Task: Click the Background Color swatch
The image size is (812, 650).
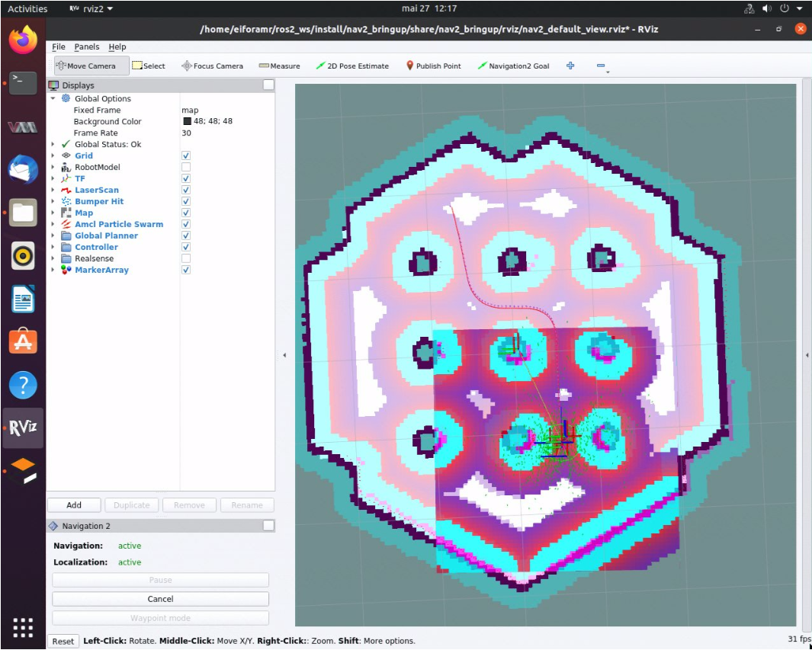Action: tap(187, 122)
